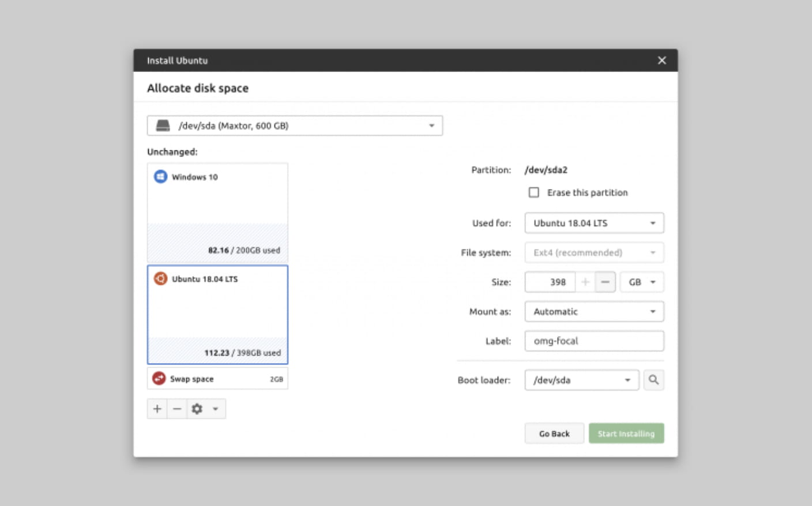Open the Used for Ubuntu 18.04 LTS dropdown
The image size is (812, 506).
click(594, 223)
